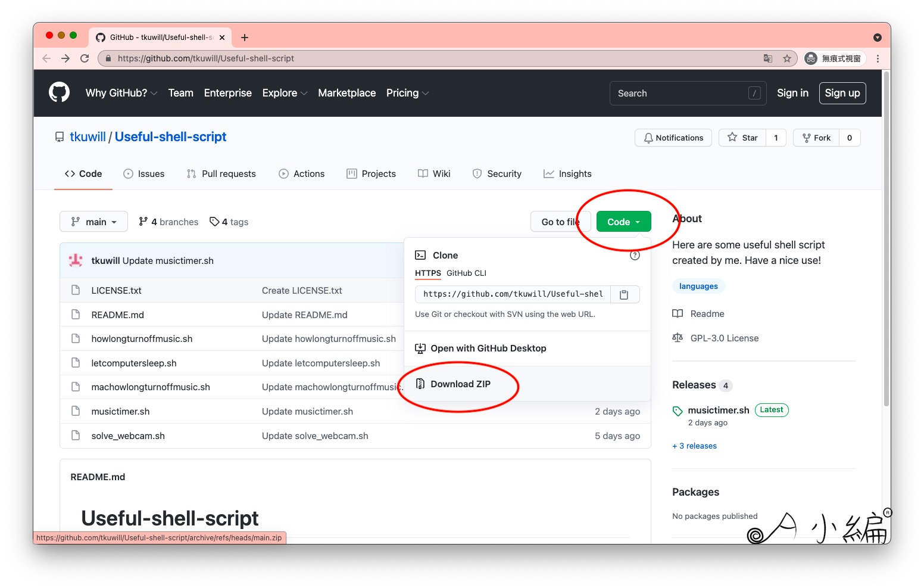This screenshot has width=924, height=588.
Task: Click the Download ZIP archive icon
Action: [420, 384]
